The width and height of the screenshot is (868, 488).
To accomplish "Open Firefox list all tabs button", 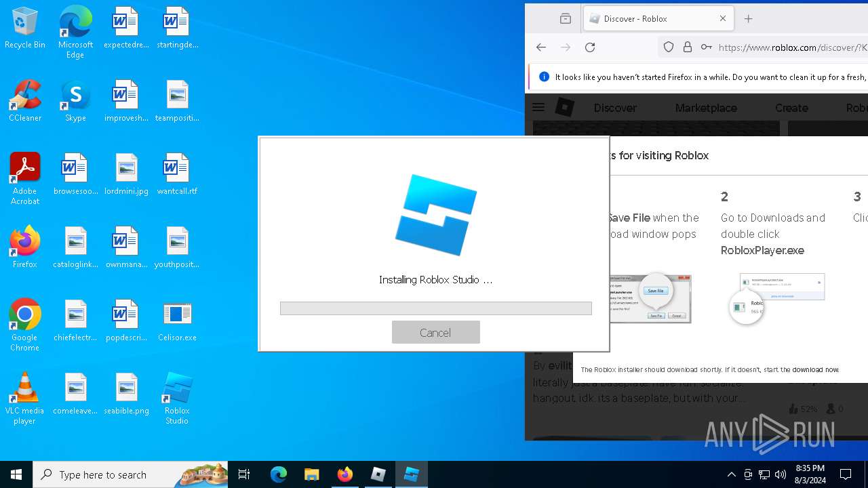I will (x=566, y=18).
